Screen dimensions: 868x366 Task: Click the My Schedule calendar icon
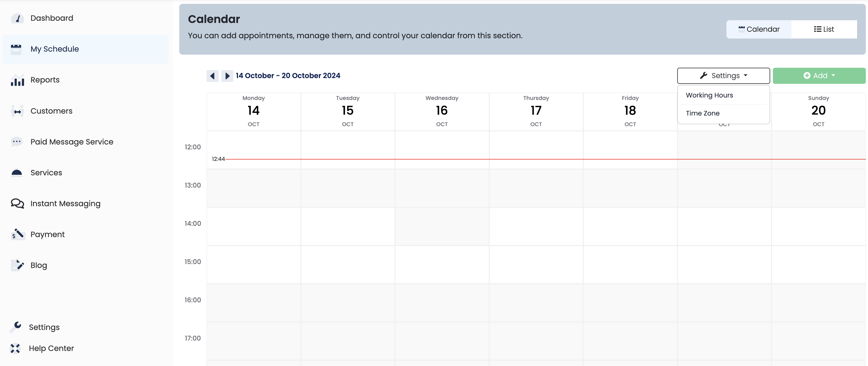tap(16, 49)
